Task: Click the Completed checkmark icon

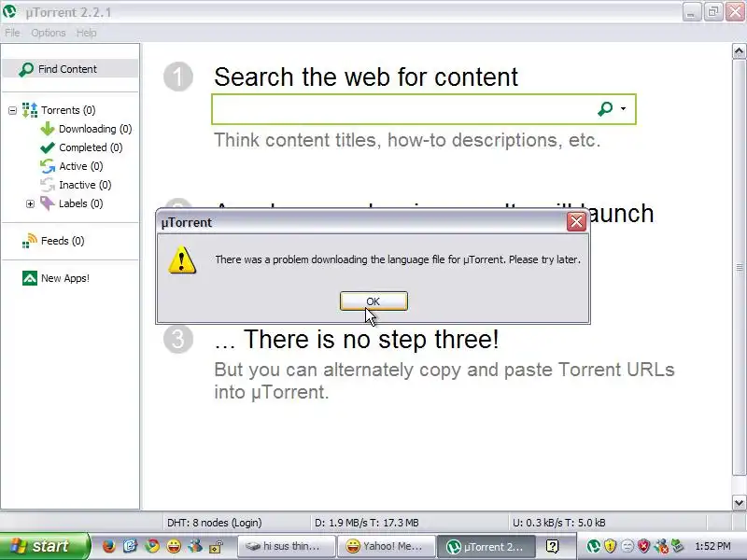Action: tap(48, 147)
